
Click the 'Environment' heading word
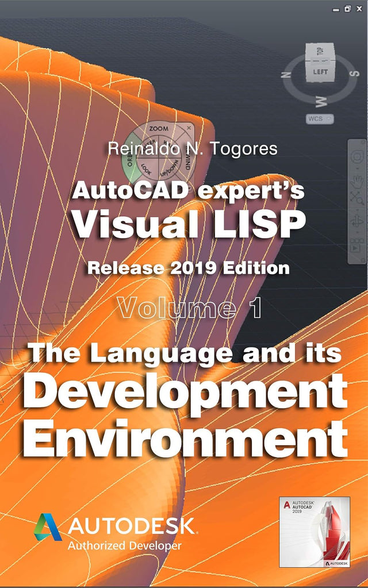pyautogui.click(x=185, y=439)
